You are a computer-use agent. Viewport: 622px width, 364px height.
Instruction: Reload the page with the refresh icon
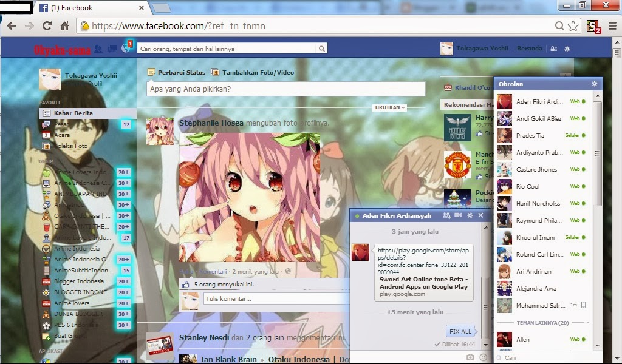47,26
